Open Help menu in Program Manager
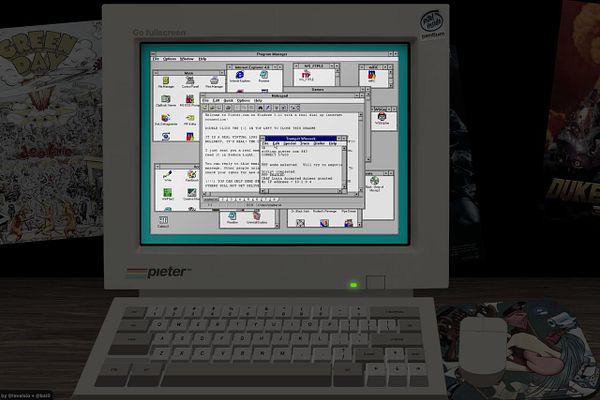The image size is (600, 400). pos(202,59)
